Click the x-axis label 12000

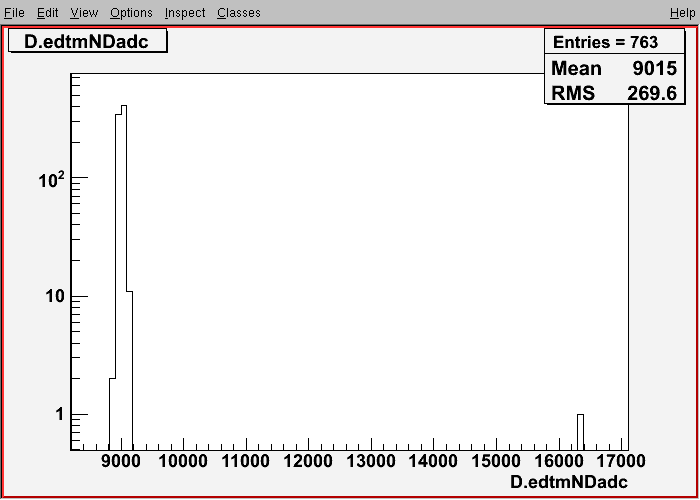tap(308, 461)
